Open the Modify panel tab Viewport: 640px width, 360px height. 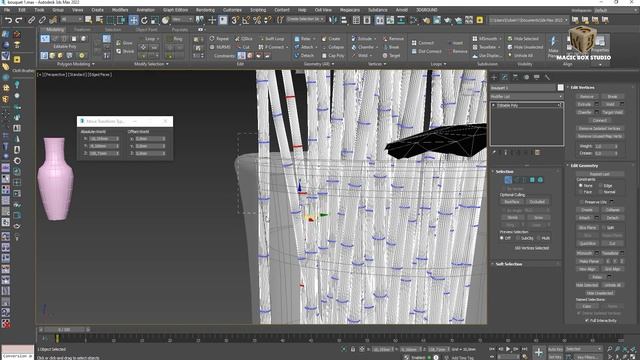point(505,77)
